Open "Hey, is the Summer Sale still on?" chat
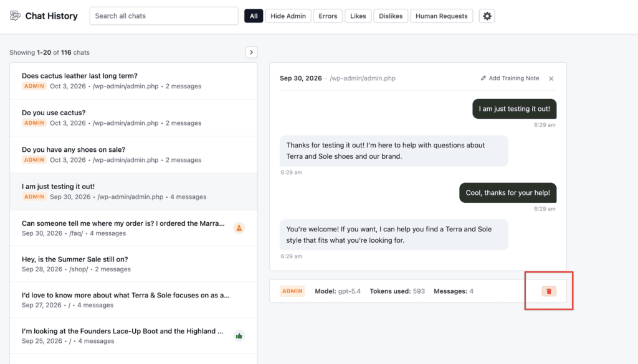638x364 pixels. [133, 264]
